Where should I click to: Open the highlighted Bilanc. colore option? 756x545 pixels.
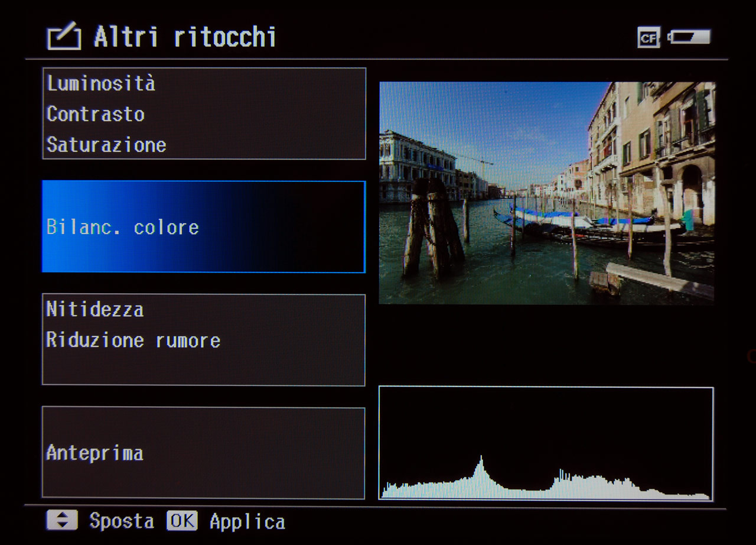tap(204, 227)
